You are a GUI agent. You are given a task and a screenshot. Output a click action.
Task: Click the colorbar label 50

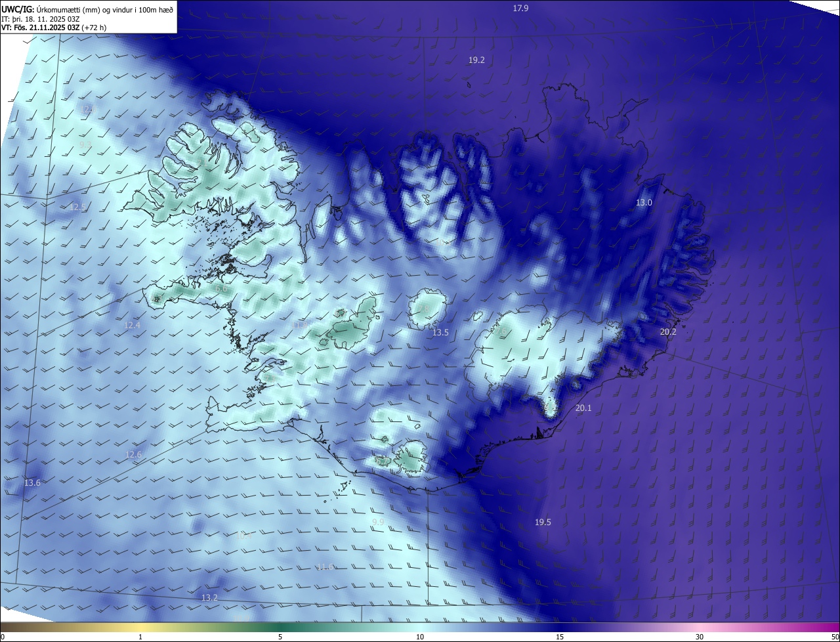point(835,637)
